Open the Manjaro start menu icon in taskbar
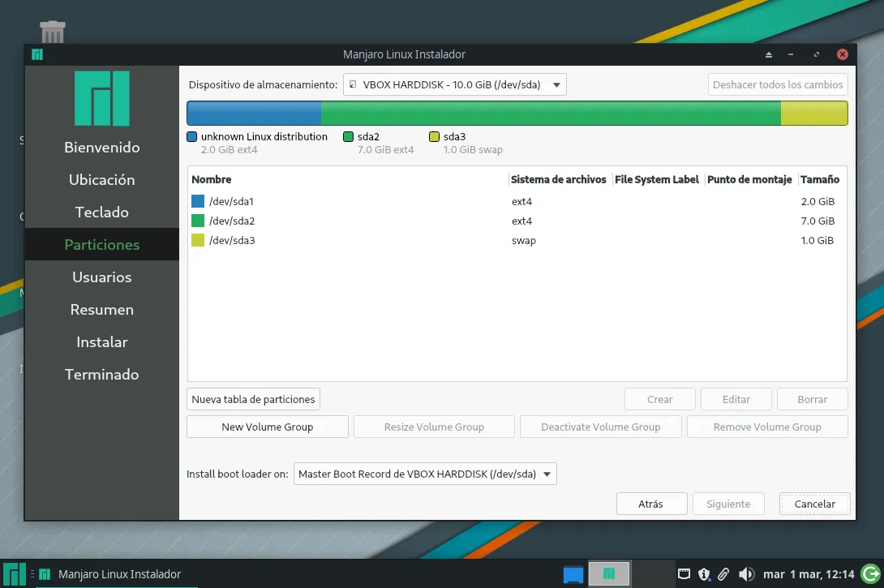Viewport: 884px width, 588px height. pyautogui.click(x=14, y=574)
